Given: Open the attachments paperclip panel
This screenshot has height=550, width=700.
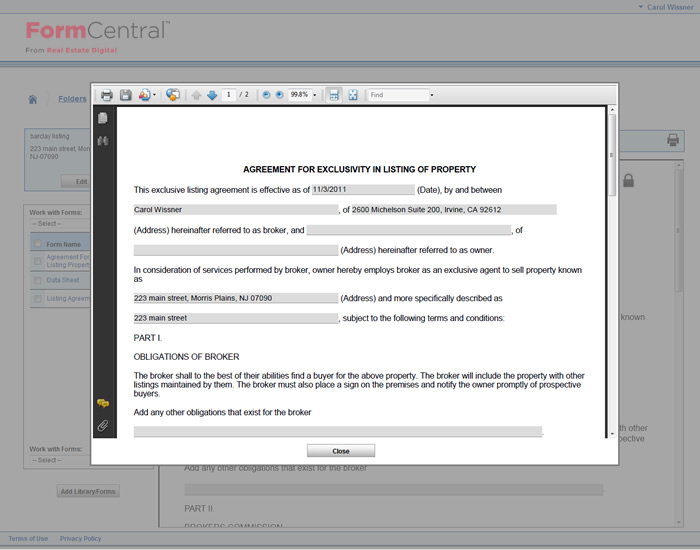Looking at the screenshot, I should tap(103, 426).
